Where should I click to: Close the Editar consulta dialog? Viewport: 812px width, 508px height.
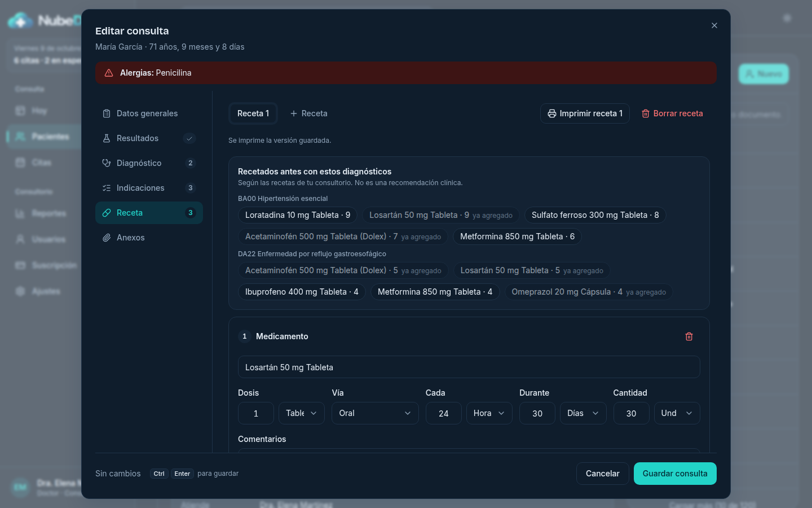coord(714,25)
